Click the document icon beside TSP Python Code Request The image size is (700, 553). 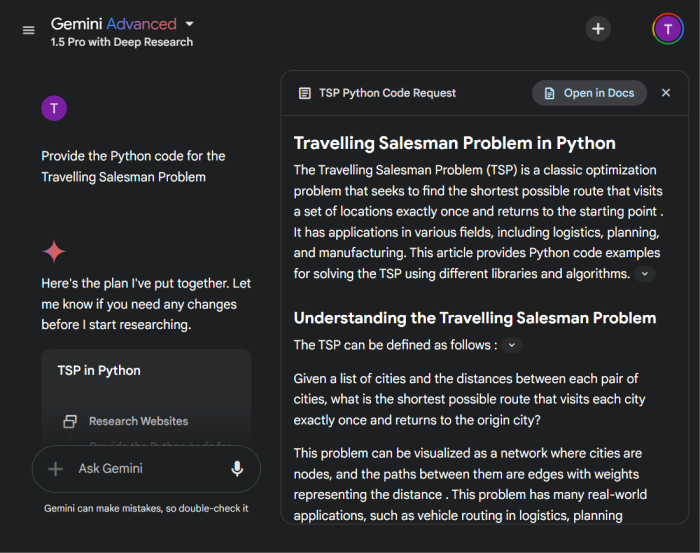tap(304, 93)
